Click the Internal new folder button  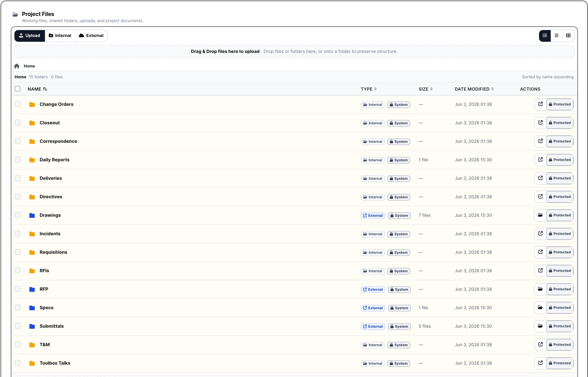coord(60,36)
